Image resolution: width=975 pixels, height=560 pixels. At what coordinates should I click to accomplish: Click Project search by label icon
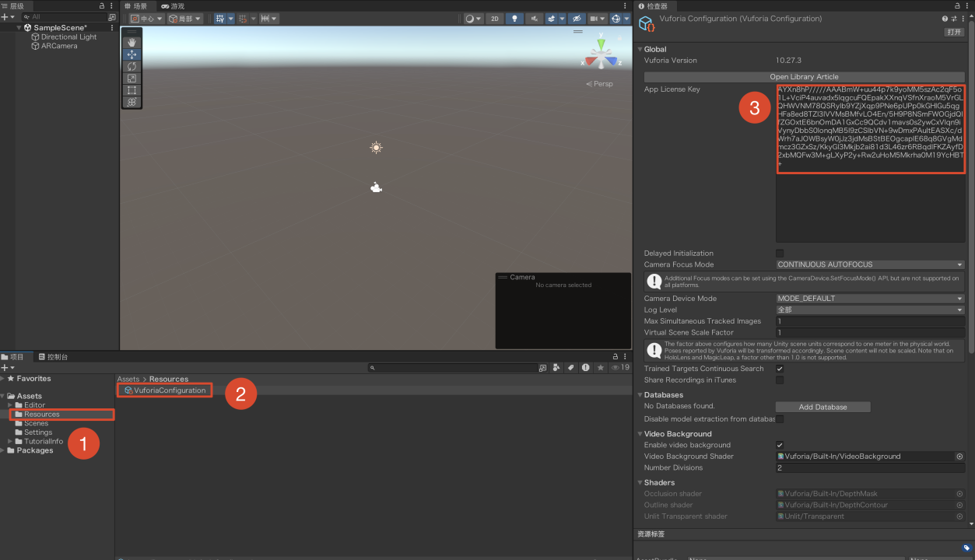coord(570,368)
